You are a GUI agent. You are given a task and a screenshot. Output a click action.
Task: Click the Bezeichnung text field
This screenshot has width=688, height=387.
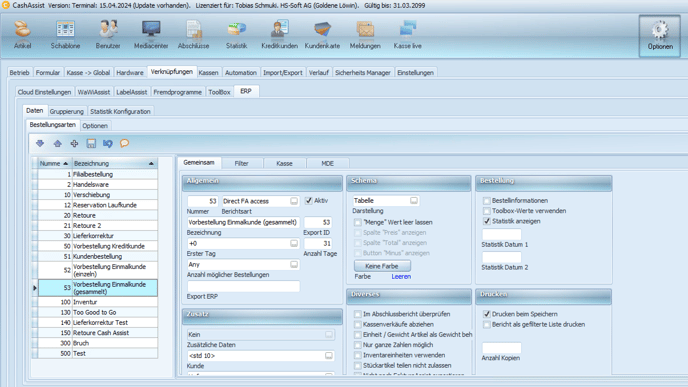point(243,222)
